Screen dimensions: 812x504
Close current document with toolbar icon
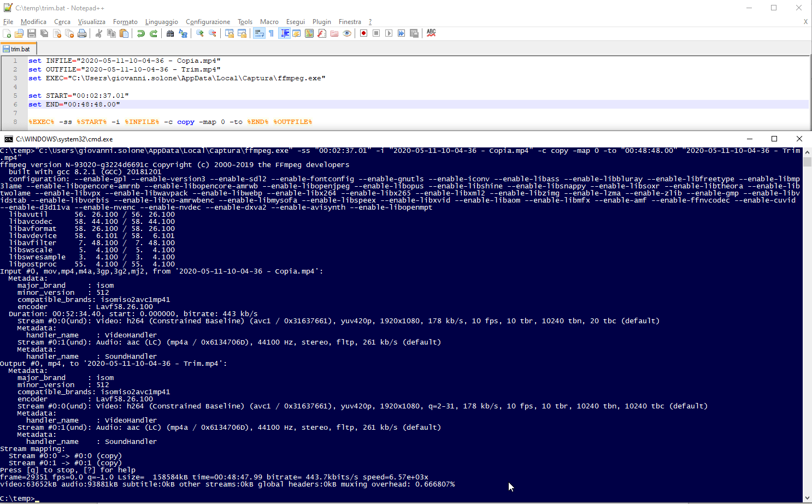pyautogui.click(x=57, y=33)
